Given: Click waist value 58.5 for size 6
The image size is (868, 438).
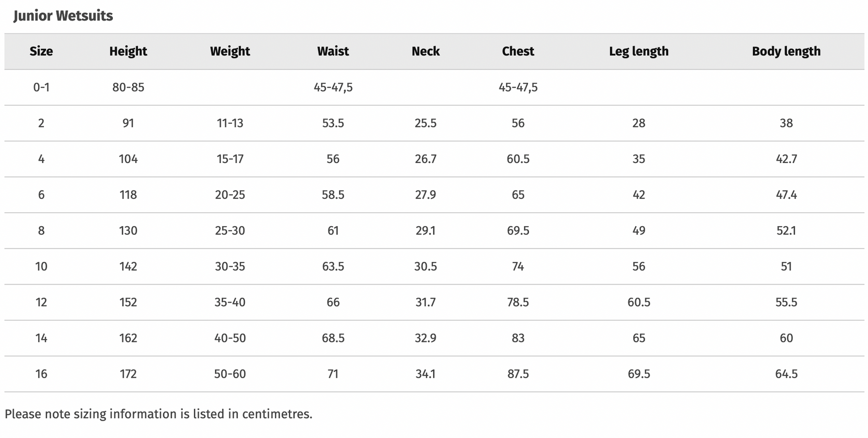Looking at the screenshot, I should (x=333, y=195).
